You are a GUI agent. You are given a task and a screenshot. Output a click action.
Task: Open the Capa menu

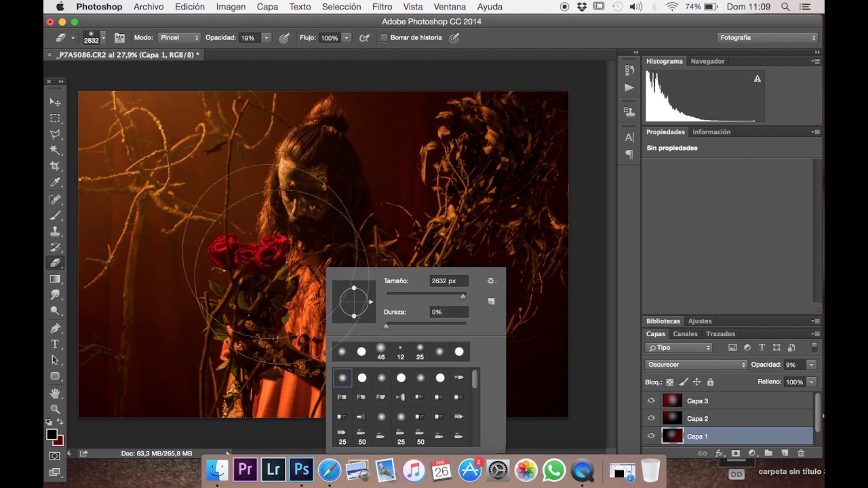click(267, 7)
